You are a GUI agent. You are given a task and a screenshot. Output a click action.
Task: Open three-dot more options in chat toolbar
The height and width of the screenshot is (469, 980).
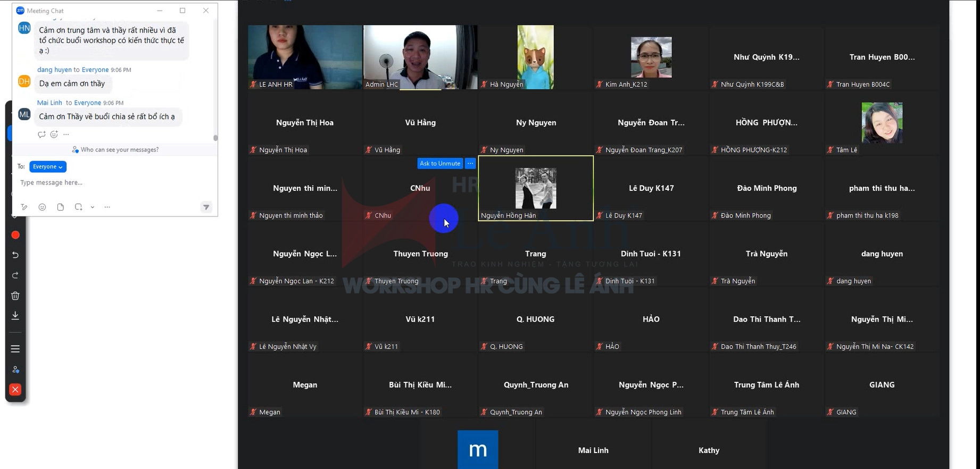click(x=107, y=207)
